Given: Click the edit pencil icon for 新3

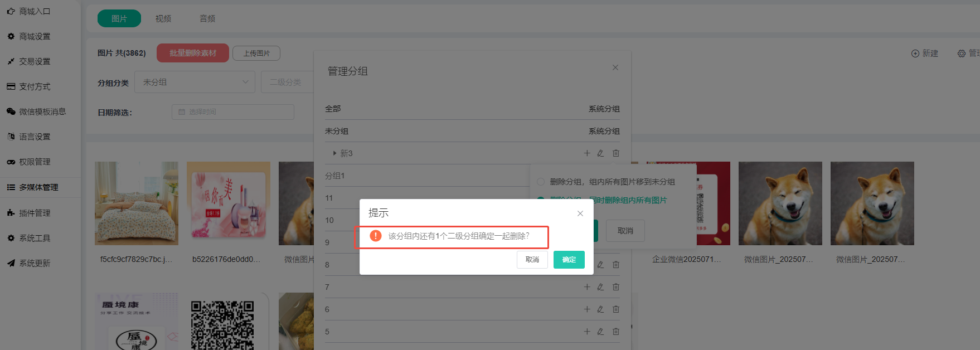Looking at the screenshot, I should (x=600, y=153).
